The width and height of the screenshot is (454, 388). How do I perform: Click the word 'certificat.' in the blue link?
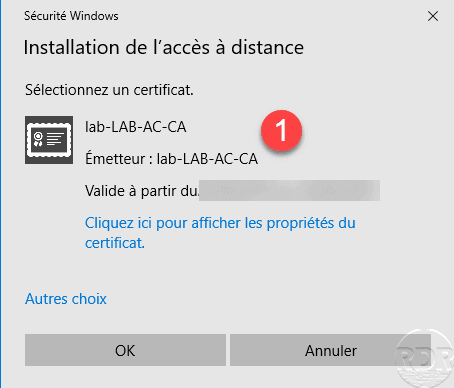click(x=115, y=243)
